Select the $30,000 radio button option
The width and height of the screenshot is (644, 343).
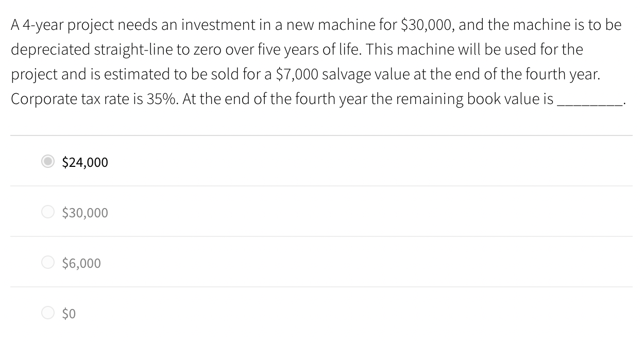coord(48,212)
